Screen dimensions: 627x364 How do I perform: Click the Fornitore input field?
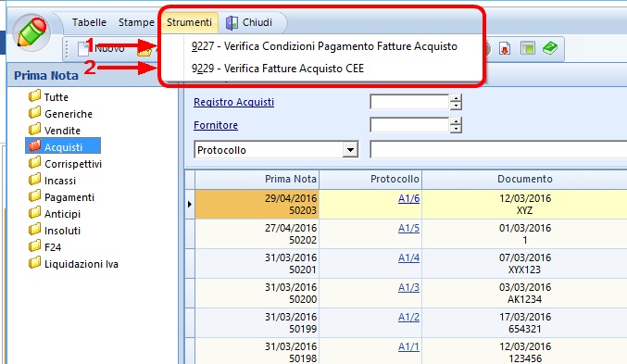click(409, 125)
